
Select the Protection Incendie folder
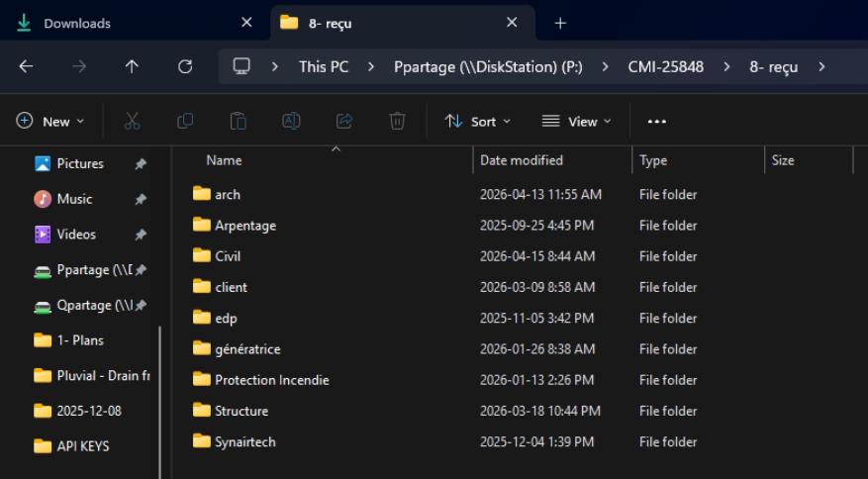(x=271, y=380)
